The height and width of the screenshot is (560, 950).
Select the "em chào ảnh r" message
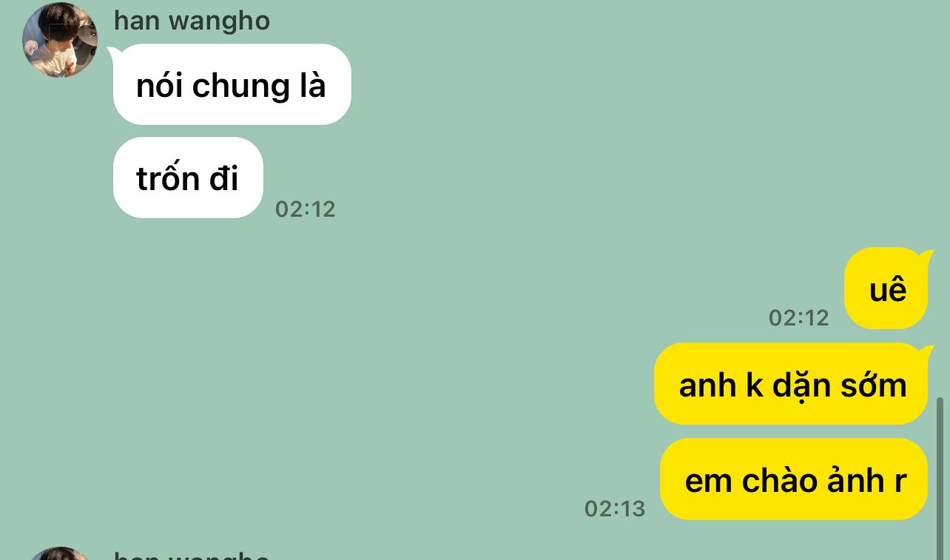[x=795, y=479]
